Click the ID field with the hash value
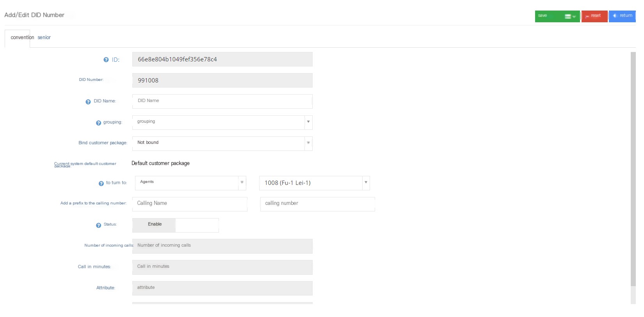Screen dimensions: 644x317 point(222,59)
